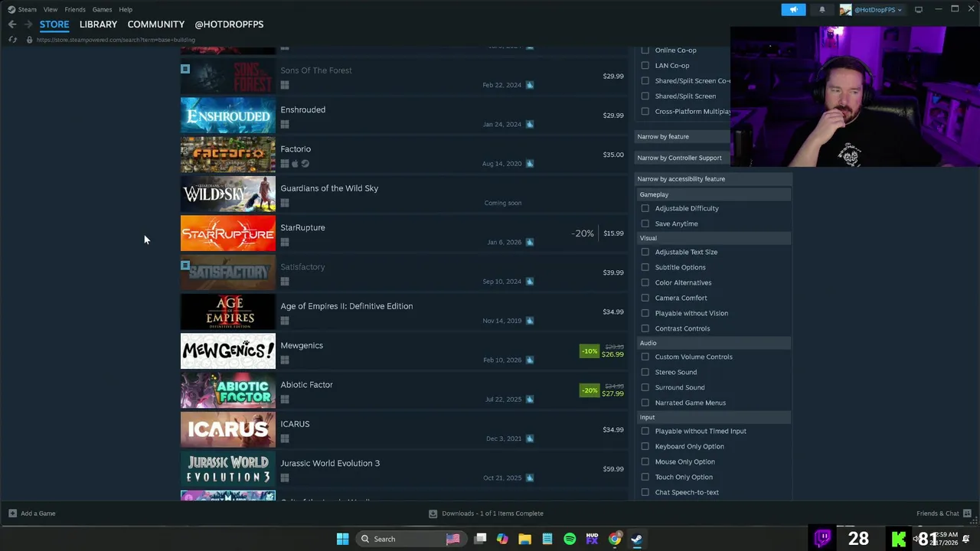Screen dimensions: 980x551
Task: Click the Guardians of the Wild Sky thumbnail
Action: coord(228,194)
